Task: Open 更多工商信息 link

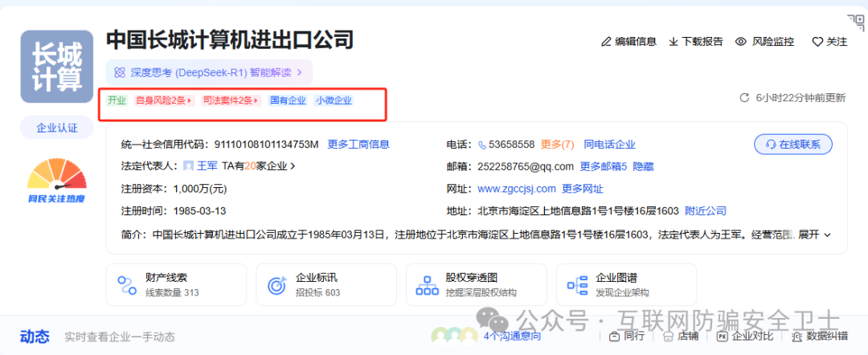Action: pos(358,145)
